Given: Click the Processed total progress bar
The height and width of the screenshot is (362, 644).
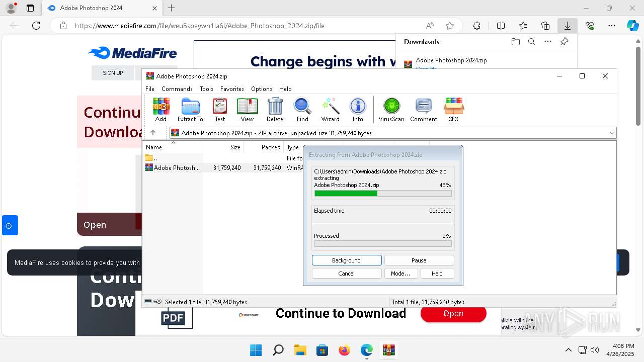Looking at the screenshot, I should pos(383,244).
